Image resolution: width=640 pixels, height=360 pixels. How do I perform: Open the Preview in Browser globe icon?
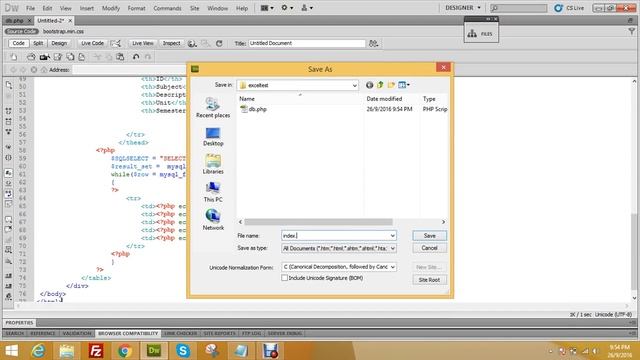(x=192, y=43)
